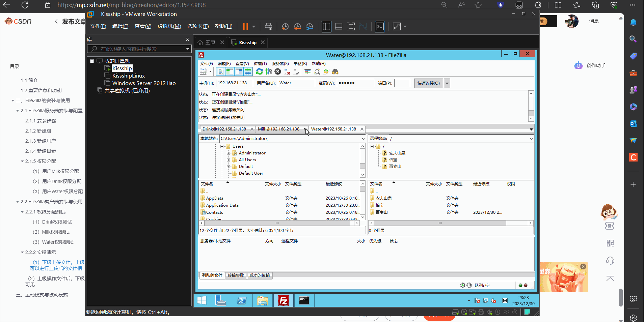This screenshot has height=322, width=644.
Task: Click VMware stretch guest display icon
Action: [x=397, y=27]
